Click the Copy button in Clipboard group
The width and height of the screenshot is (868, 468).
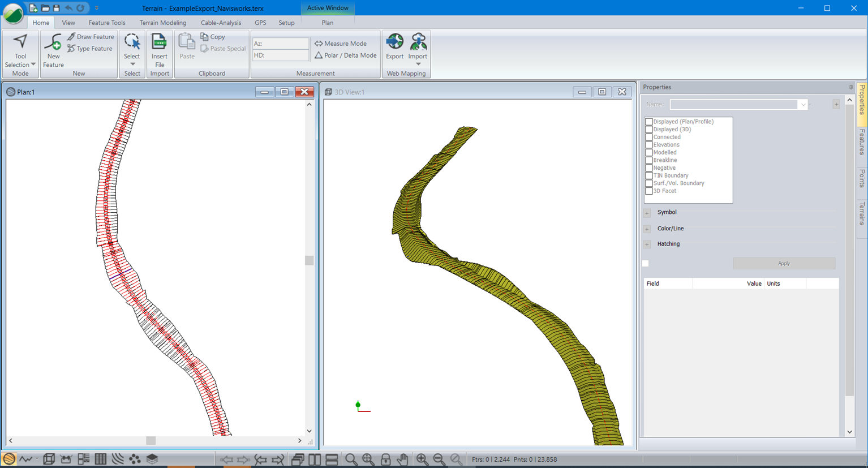tap(213, 37)
